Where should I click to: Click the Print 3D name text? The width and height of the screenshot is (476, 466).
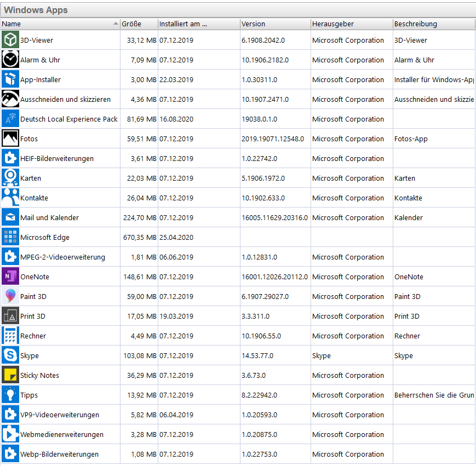coord(33,317)
